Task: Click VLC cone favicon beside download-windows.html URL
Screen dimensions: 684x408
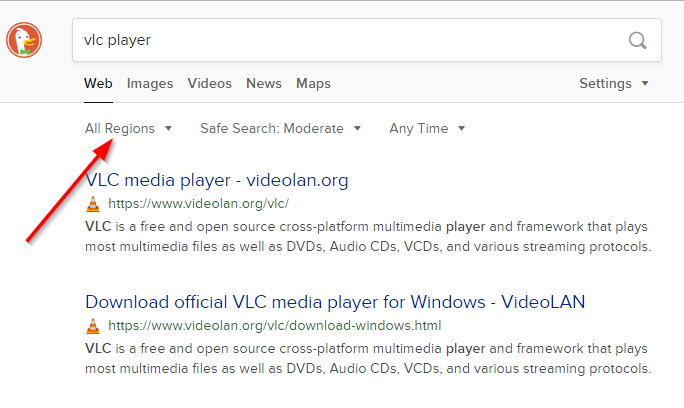Action: click(x=93, y=326)
